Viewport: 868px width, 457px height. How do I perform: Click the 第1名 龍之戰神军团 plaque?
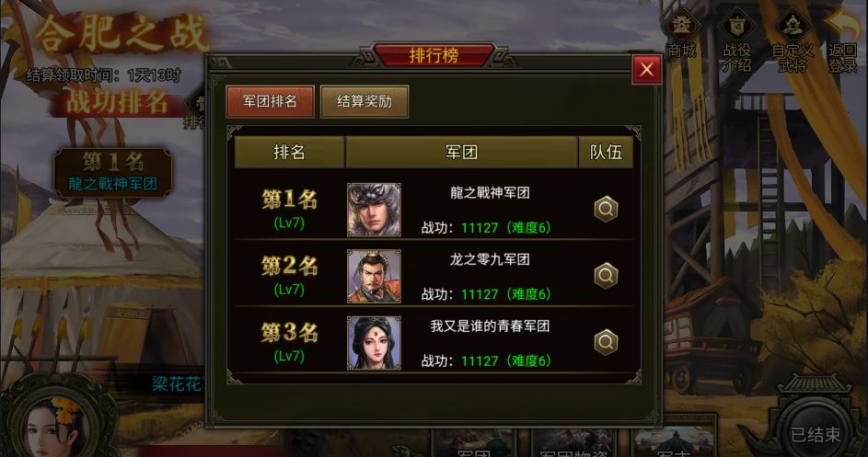click(x=113, y=173)
